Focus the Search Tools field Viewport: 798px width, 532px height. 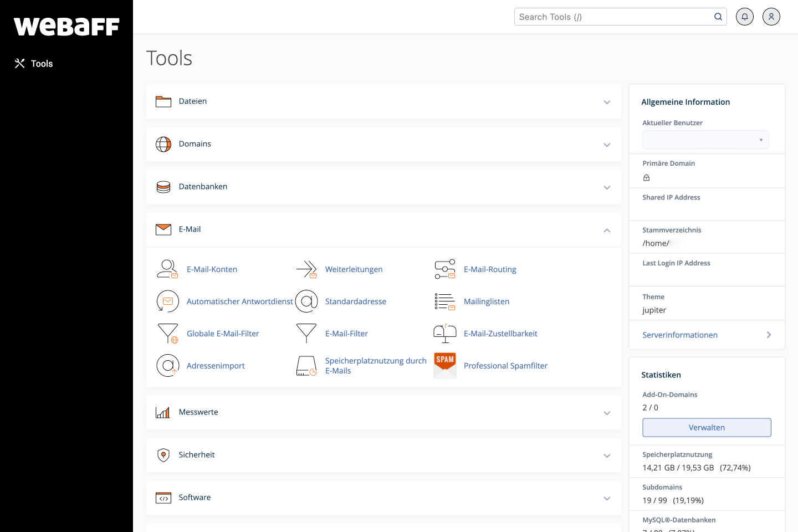click(x=614, y=17)
